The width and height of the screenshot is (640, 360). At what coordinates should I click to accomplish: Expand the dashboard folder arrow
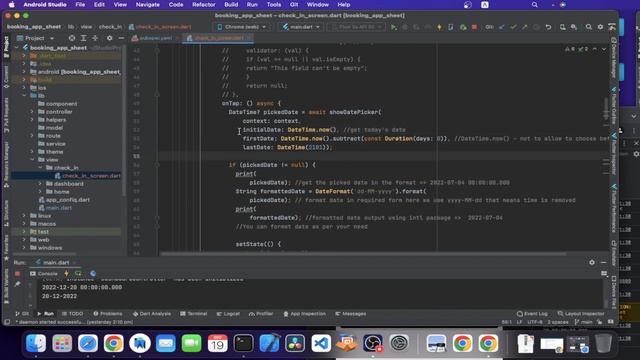click(x=40, y=184)
